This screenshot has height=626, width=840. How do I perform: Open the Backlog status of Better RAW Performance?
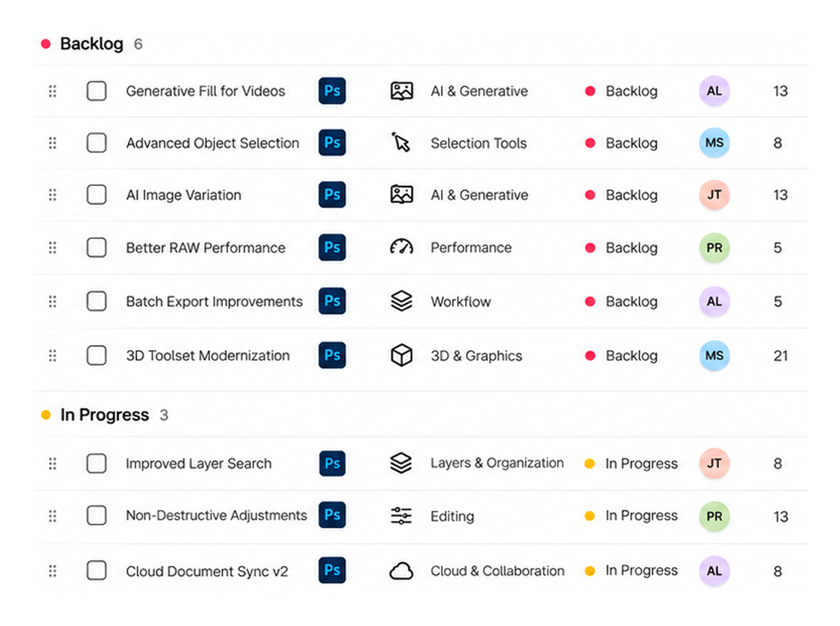[622, 247]
